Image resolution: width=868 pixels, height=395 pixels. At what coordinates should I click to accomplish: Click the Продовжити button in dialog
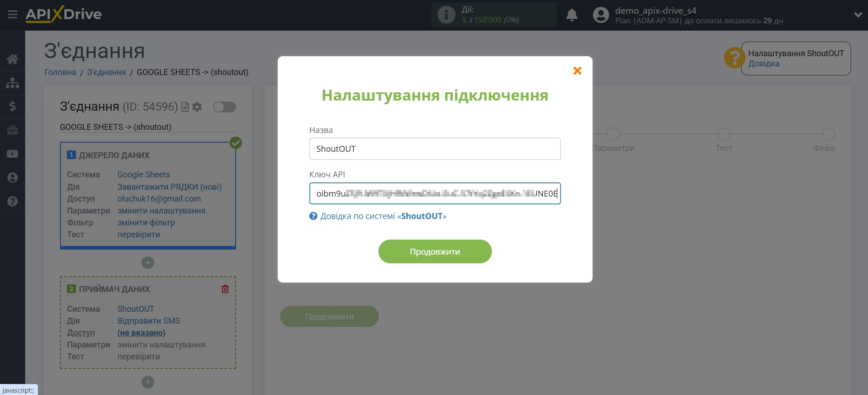435,251
